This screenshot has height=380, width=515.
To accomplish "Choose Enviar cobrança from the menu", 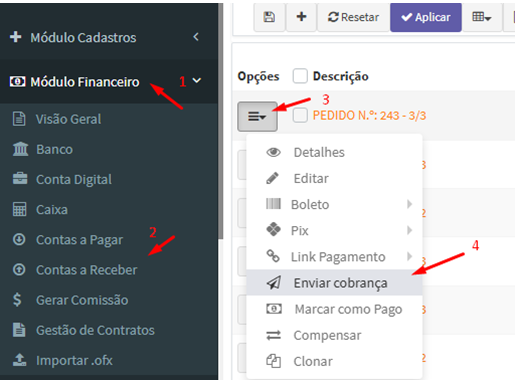I will point(334,283).
